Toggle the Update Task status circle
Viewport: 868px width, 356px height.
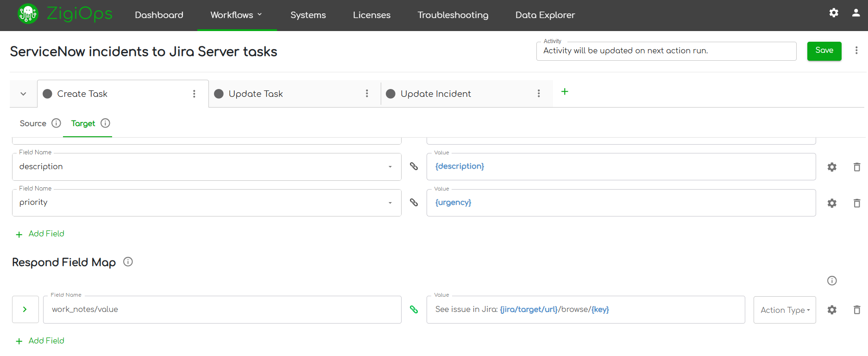(219, 94)
